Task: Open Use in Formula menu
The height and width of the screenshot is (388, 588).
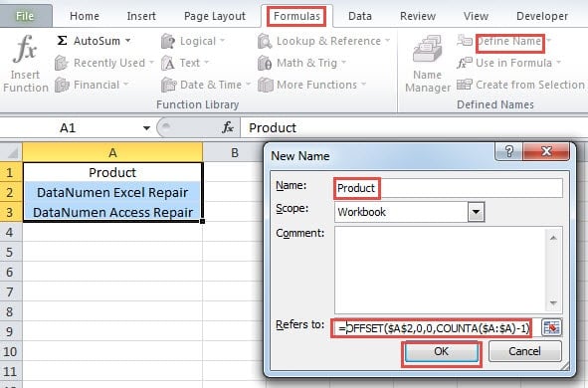Action: click(508, 63)
